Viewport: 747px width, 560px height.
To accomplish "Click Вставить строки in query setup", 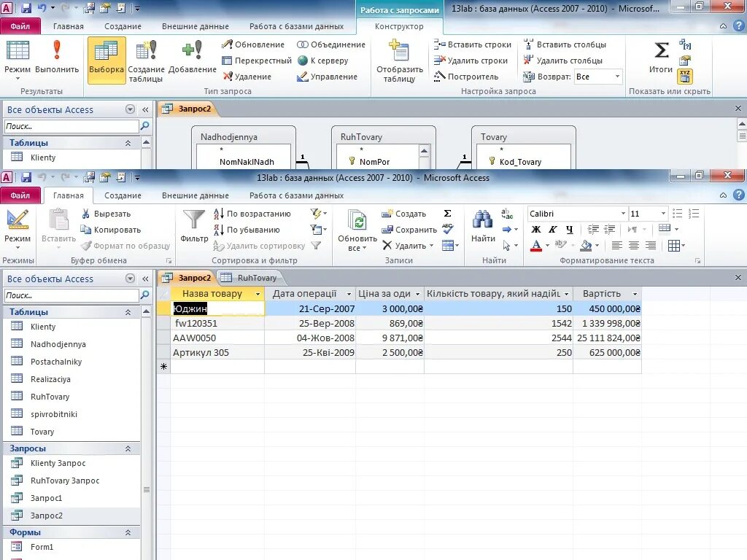I will [472, 44].
